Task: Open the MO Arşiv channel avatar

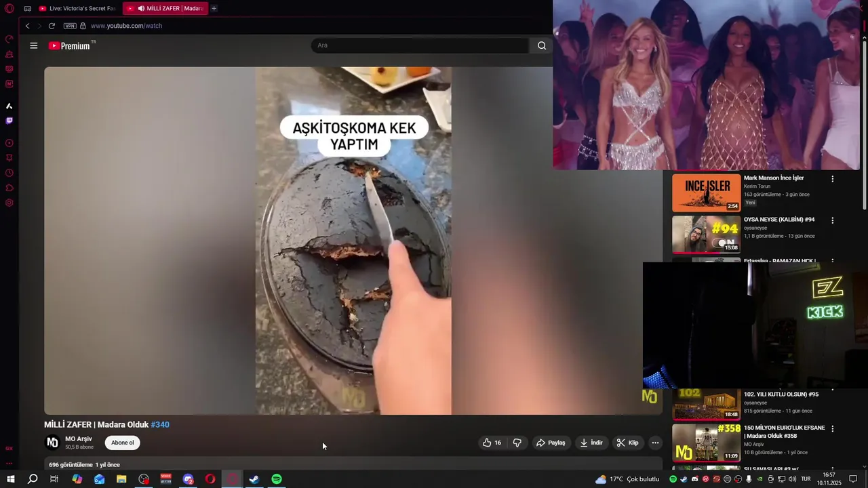Action: 52,443
